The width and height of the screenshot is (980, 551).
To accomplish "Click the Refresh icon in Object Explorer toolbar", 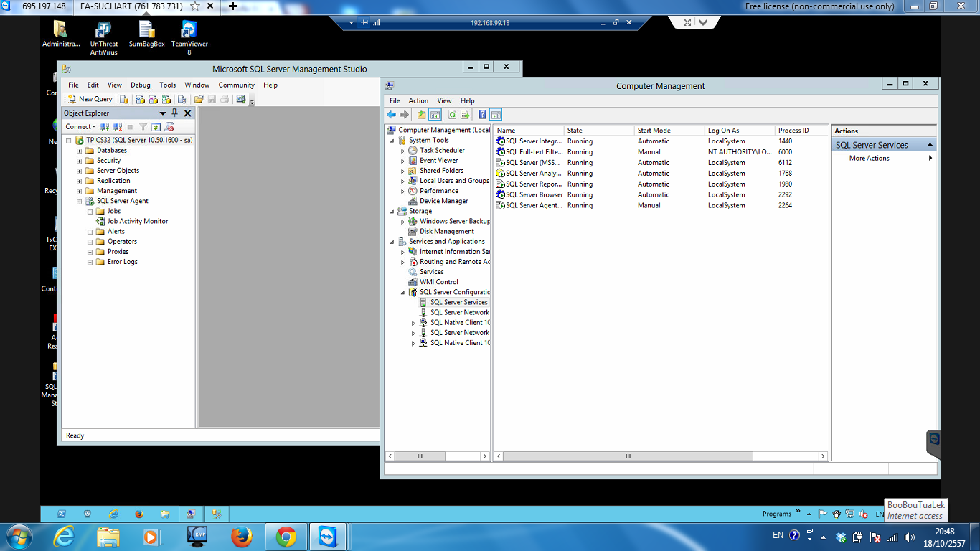I will (x=156, y=127).
